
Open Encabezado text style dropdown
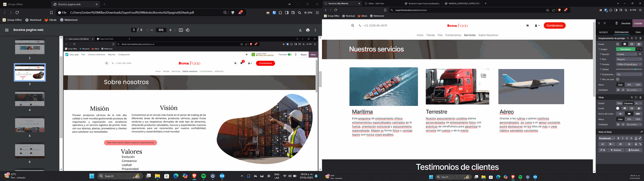click(x=607, y=138)
